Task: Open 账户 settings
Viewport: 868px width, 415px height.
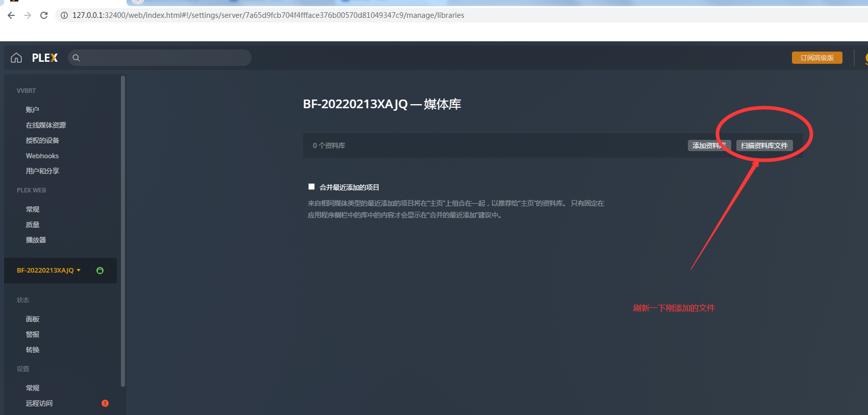Action: 33,110
